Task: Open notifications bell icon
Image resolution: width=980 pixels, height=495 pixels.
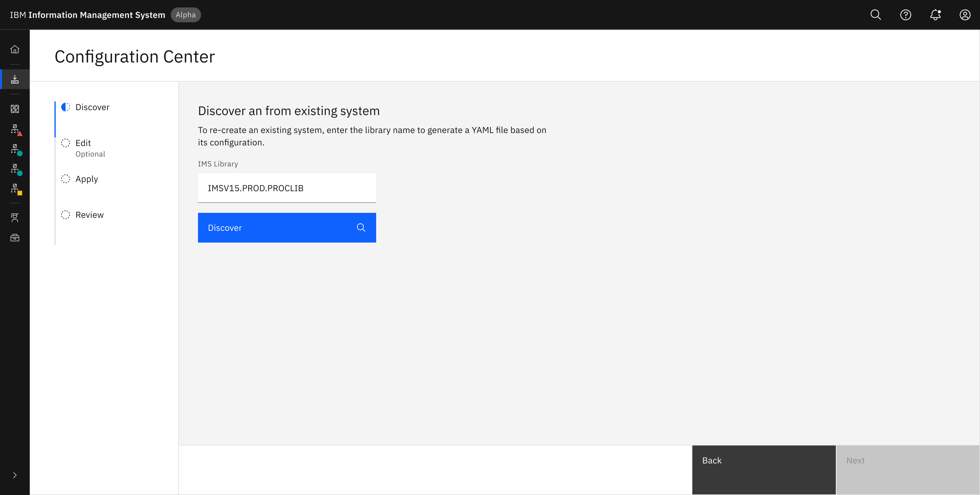Action: point(935,15)
